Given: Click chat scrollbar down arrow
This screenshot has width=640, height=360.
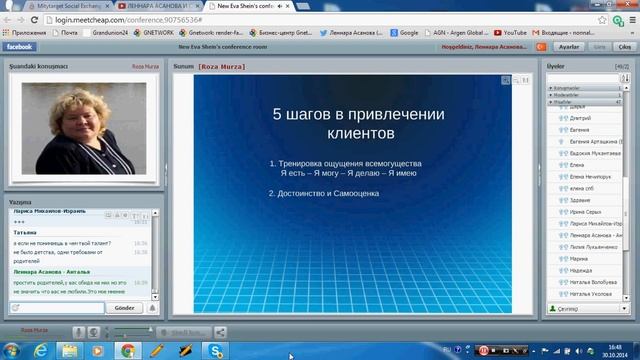Looking at the screenshot, I should pyautogui.click(x=155, y=297).
